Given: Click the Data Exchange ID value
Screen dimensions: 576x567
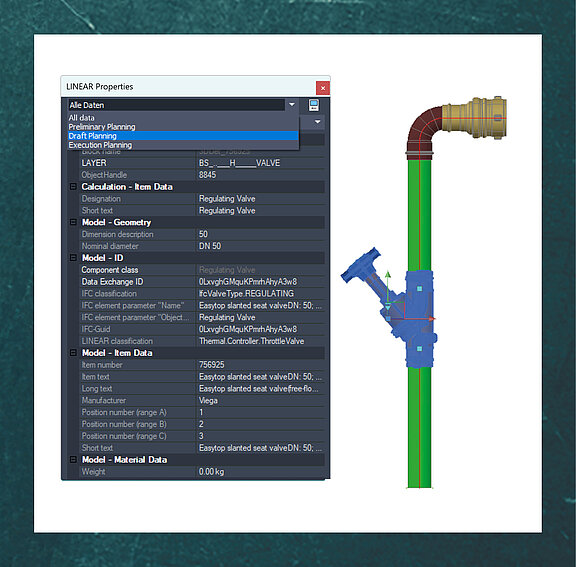Looking at the screenshot, I should (260, 282).
